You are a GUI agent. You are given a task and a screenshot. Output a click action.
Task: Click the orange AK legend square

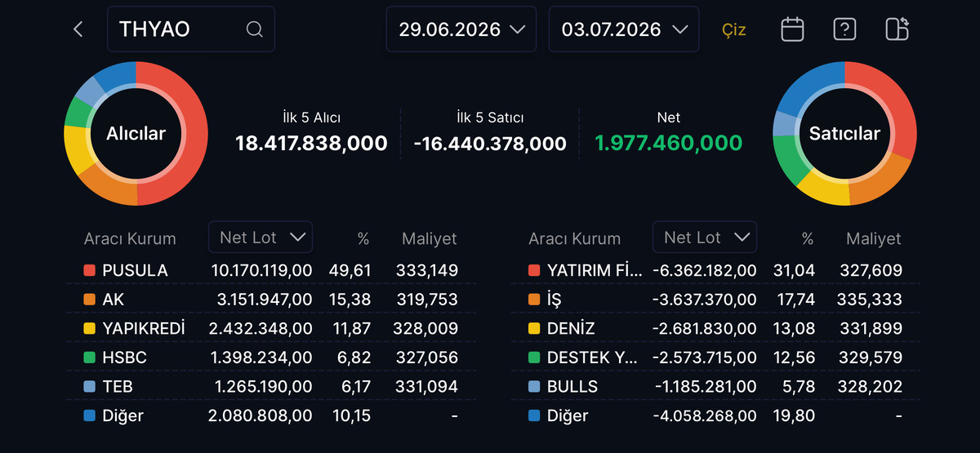click(x=89, y=300)
